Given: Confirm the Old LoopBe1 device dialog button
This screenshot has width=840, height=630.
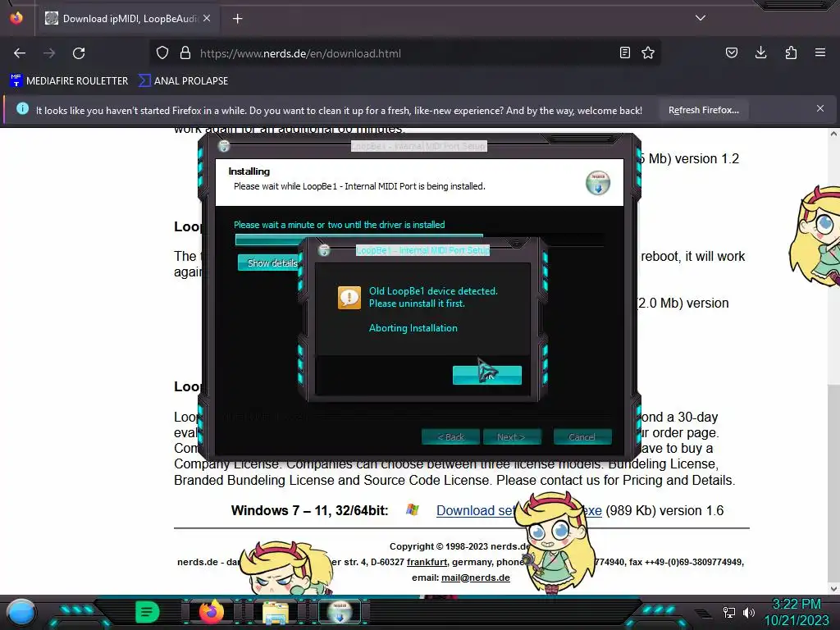Looking at the screenshot, I should point(487,375).
